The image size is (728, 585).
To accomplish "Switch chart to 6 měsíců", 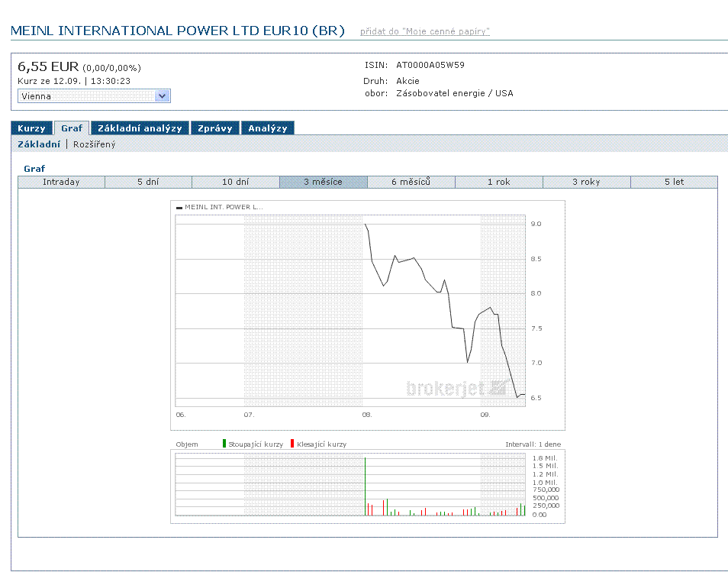I will click(x=411, y=183).
